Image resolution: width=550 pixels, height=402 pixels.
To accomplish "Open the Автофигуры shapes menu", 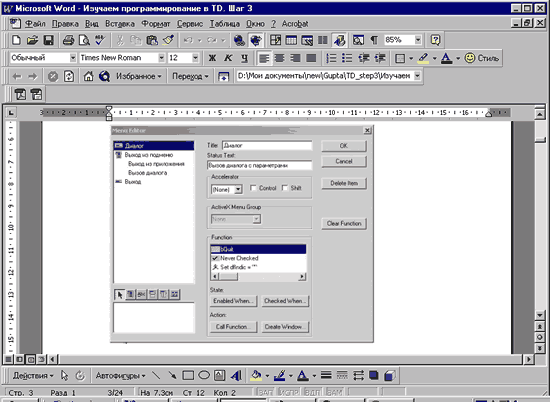I will 120,376.
